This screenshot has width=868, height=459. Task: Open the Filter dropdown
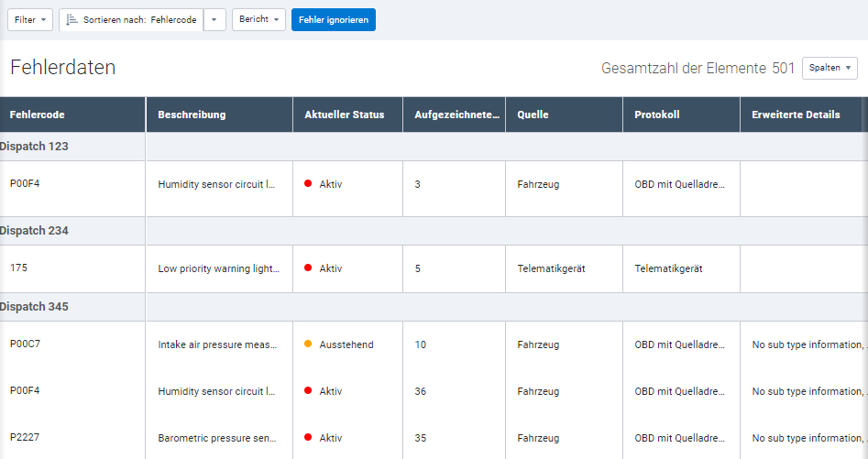[30, 20]
